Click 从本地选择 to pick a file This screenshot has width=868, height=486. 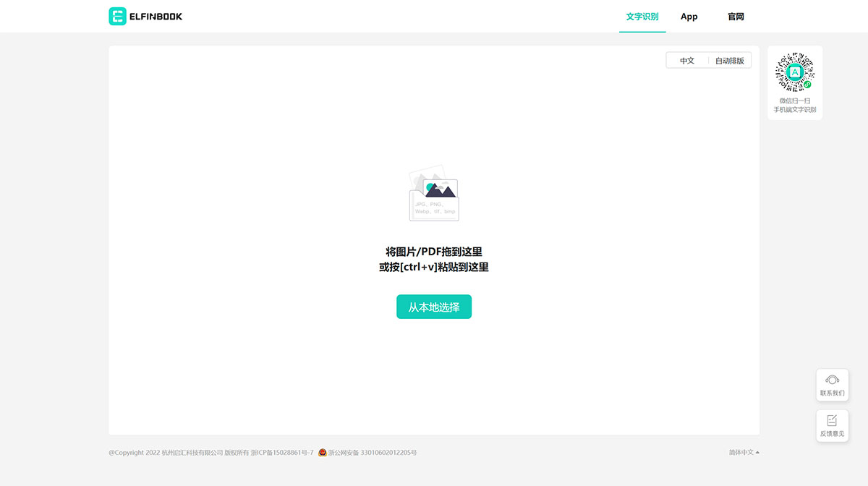tap(433, 307)
